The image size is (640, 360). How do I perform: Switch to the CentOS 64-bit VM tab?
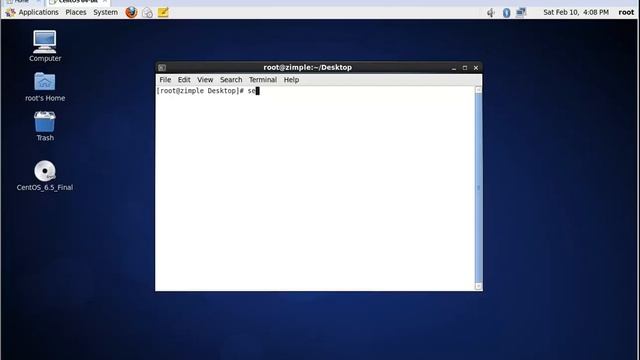pos(78,2)
